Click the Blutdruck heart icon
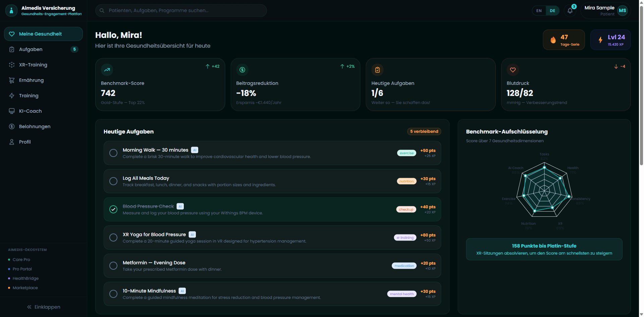Screen dimensions: 644x317 pos(513,70)
